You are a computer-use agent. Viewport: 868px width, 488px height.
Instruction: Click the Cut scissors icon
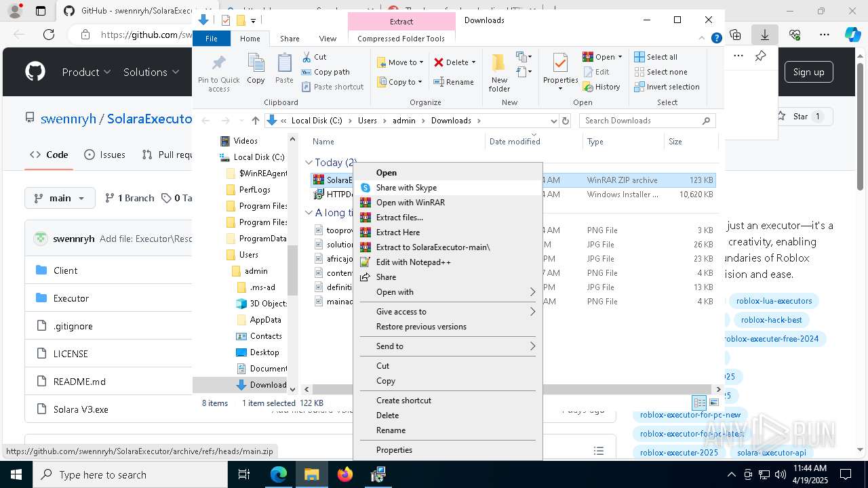[307, 57]
